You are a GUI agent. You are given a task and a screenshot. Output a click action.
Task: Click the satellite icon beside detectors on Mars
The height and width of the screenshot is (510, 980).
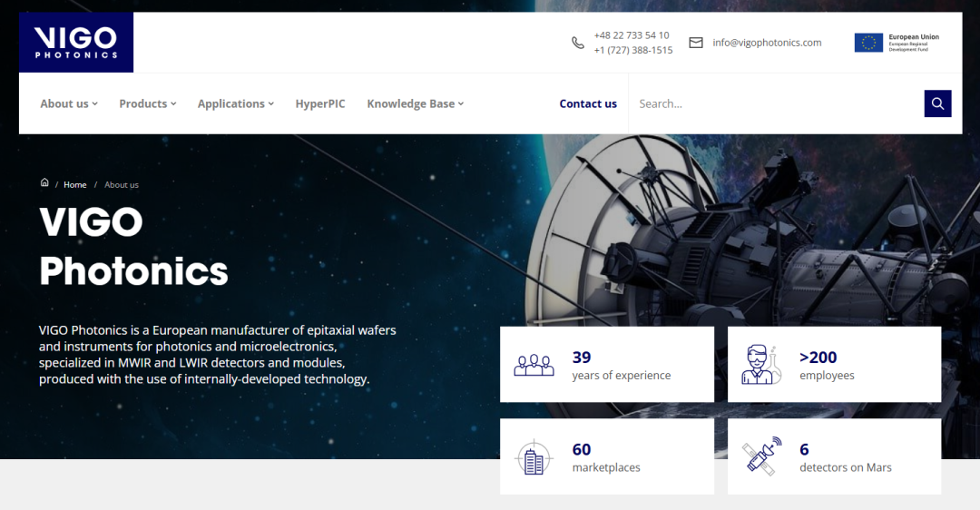click(762, 456)
